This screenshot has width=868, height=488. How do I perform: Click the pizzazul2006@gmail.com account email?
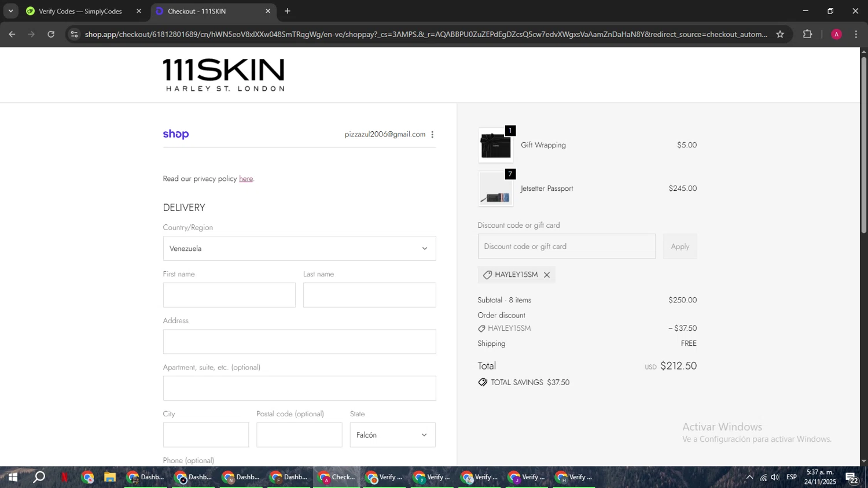[385, 134]
